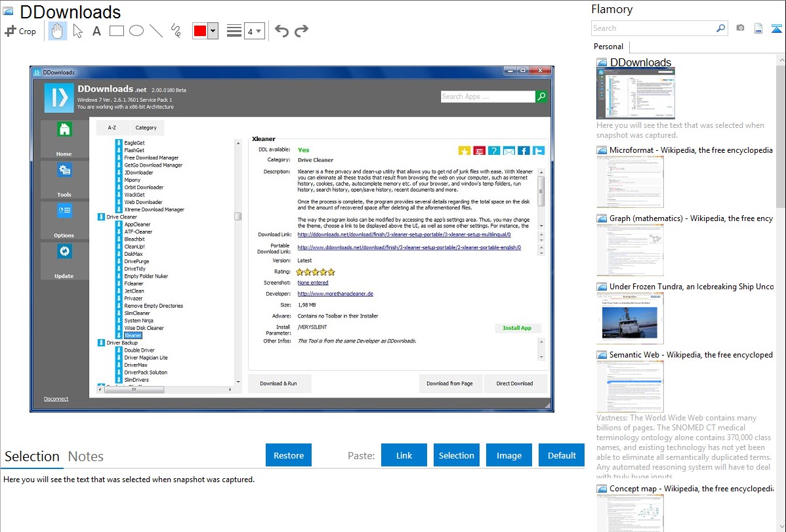Paste as Image

point(508,455)
